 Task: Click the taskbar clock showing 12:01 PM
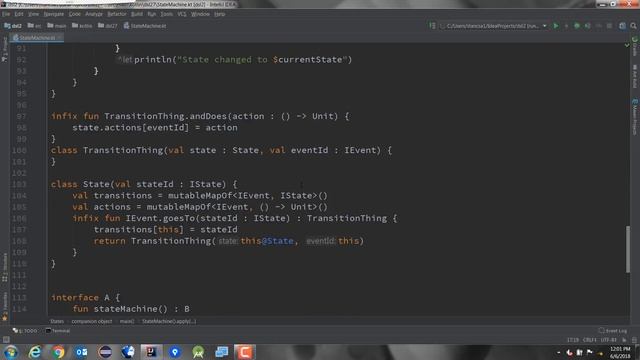click(620, 352)
